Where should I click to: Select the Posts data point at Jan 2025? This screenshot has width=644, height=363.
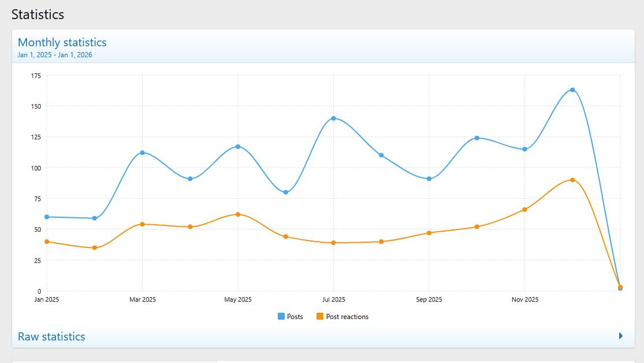(47, 217)
